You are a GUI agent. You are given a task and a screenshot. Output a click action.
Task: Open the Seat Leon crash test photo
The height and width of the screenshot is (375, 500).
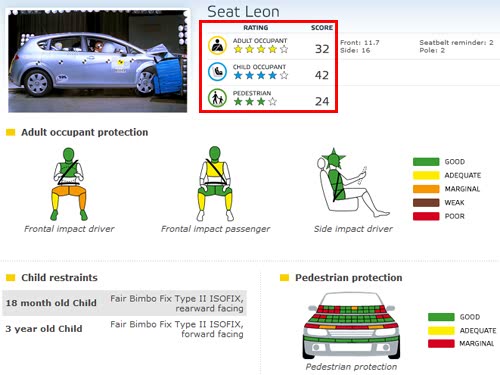tap(97, 61)
